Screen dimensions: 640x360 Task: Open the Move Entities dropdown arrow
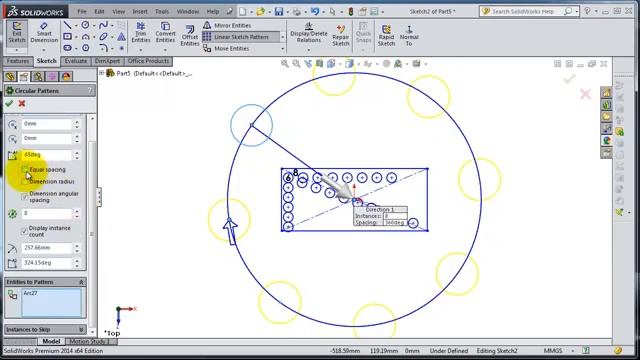click(x=282, y=49)
